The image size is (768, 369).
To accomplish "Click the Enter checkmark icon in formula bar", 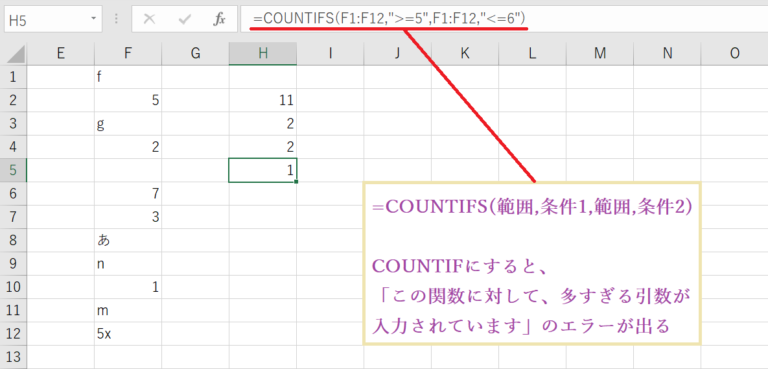I will [185, 19].
